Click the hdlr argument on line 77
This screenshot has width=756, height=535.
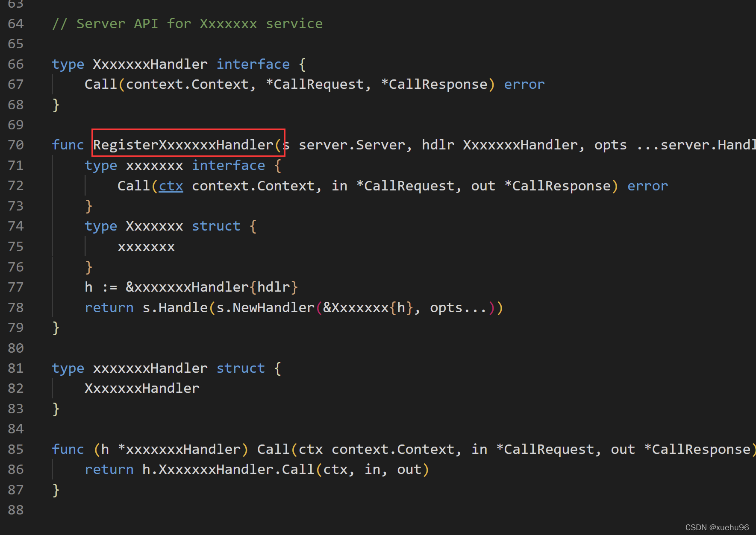(x=274, y=287)
